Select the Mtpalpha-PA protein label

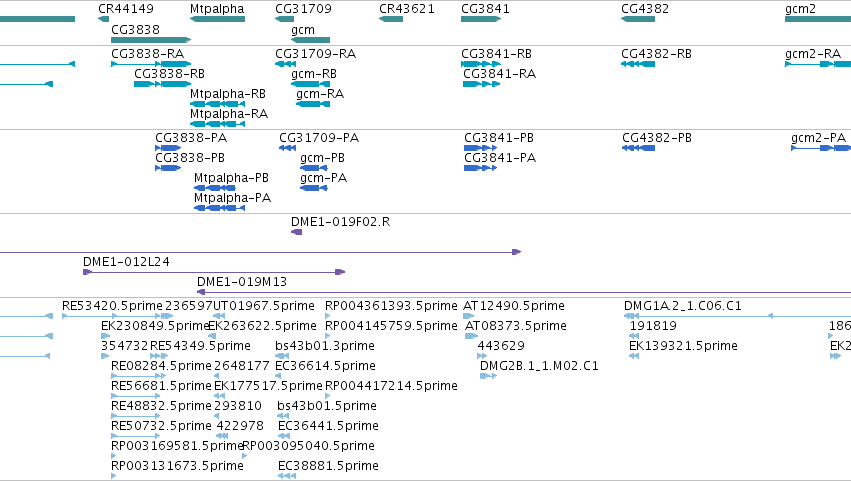pos(232,198)
